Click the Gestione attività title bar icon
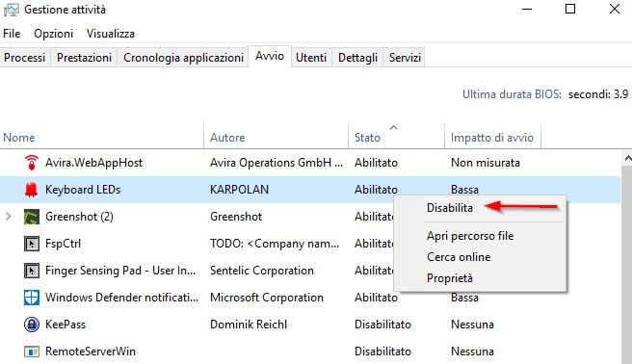 11,10
